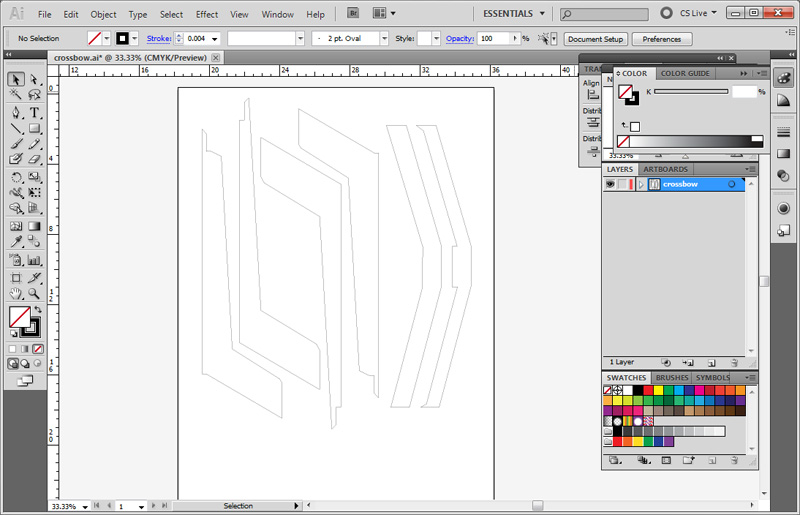
Task: Select the Hand tool
Action: pos(16,293)
